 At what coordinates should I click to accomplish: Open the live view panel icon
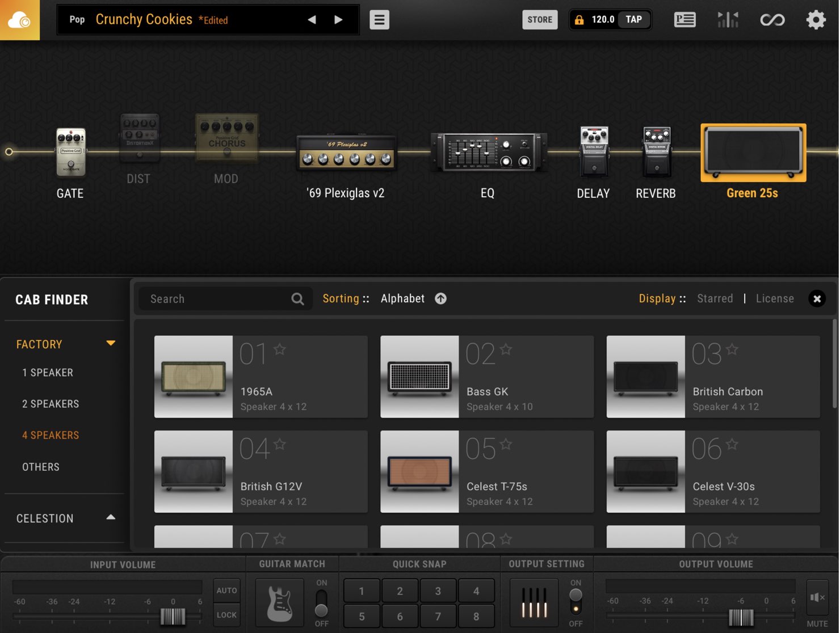[x=684, y=20]
